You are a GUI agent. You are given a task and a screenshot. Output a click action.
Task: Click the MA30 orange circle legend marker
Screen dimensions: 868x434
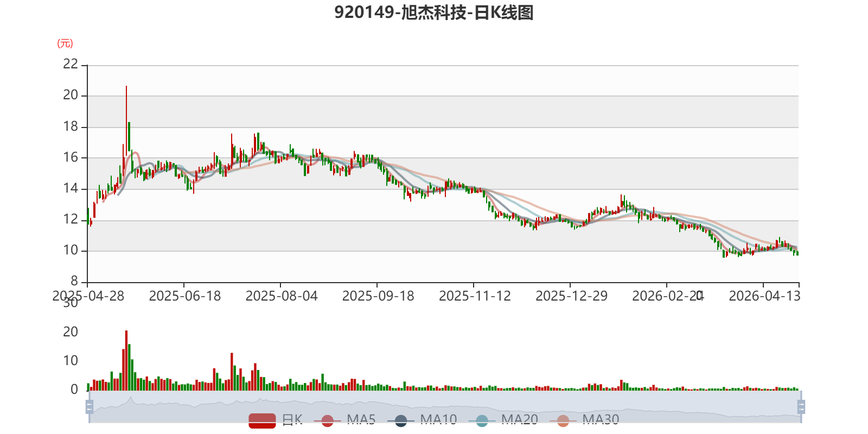[563, 420]
